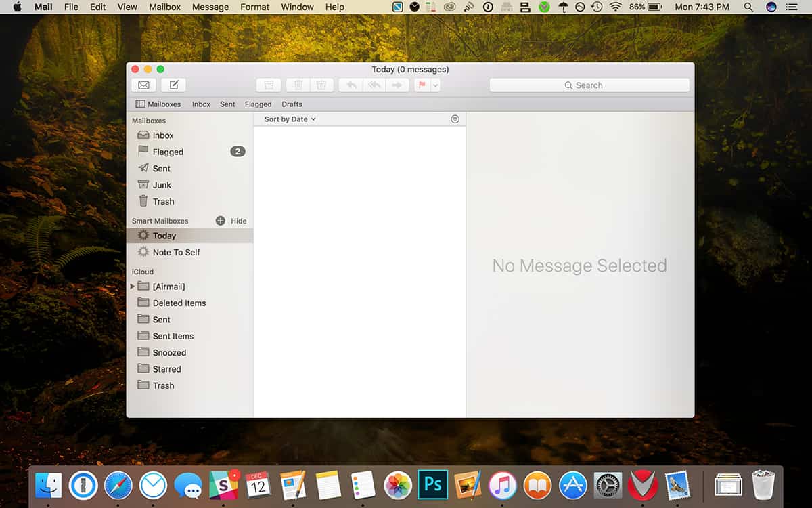The height and width of the screenshot is (508, 812).
Task: Click the Wi-Fi status icon
Action: [615, 7]
